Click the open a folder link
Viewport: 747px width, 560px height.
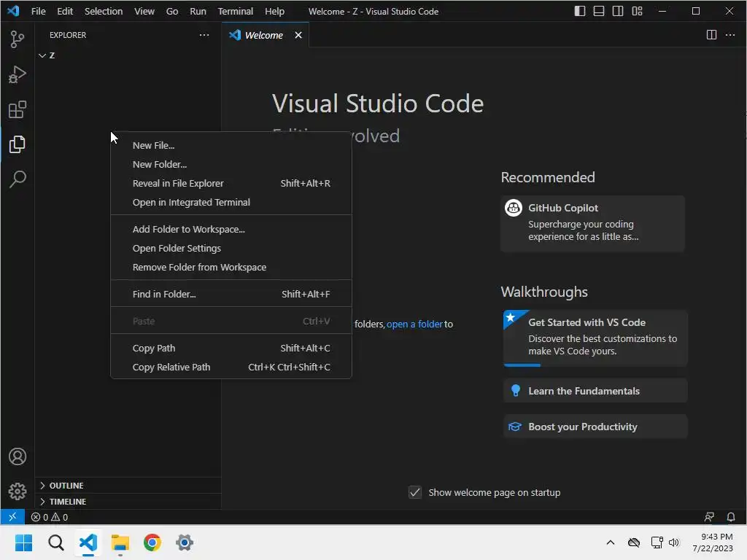click(414, 324)
